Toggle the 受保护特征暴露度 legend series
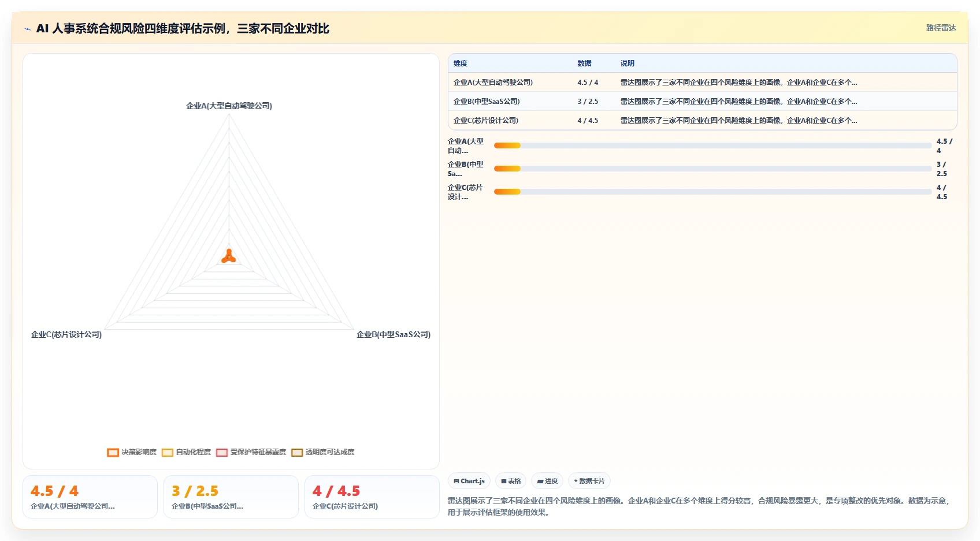The width and height of the screenshot is (980, 541). [251, 452]
